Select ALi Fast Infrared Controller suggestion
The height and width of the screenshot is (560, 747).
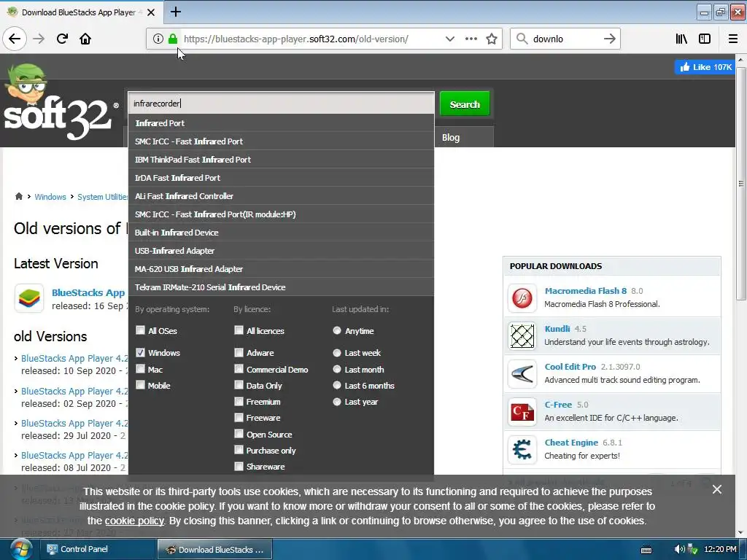[x=281, y=195]
